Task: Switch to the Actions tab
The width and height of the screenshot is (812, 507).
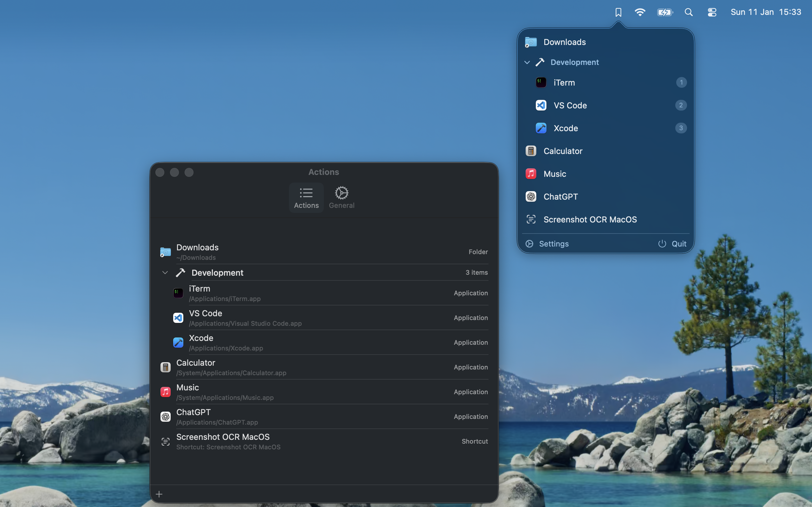Action: (x=306, y=197)
